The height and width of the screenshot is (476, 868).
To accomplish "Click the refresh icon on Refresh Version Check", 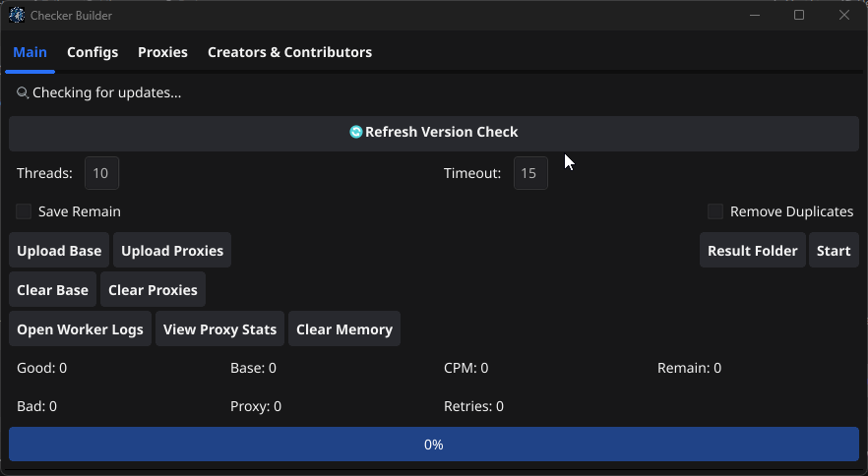I will tap(356, 132).
